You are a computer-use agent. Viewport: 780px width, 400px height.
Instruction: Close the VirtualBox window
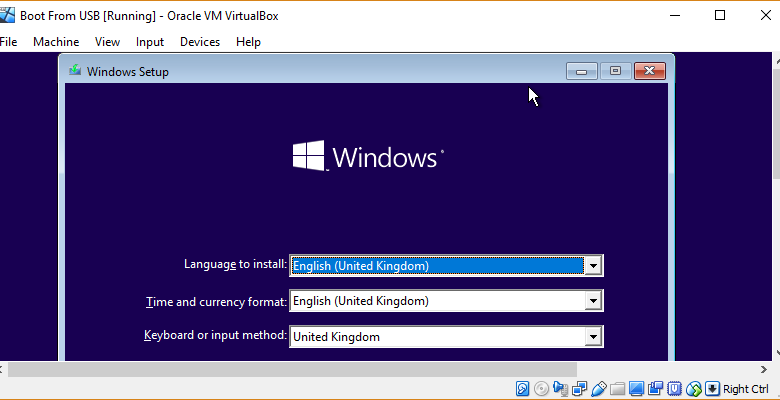[766, 15]
